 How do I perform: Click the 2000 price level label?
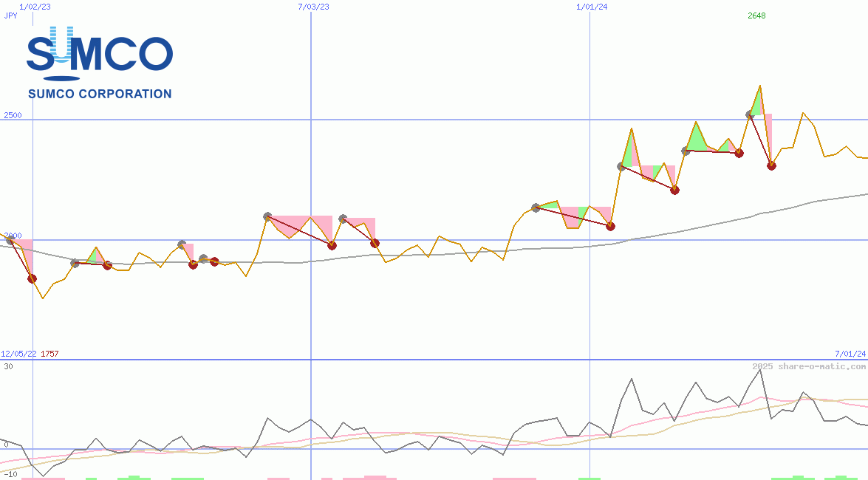(x=13, y=236)
